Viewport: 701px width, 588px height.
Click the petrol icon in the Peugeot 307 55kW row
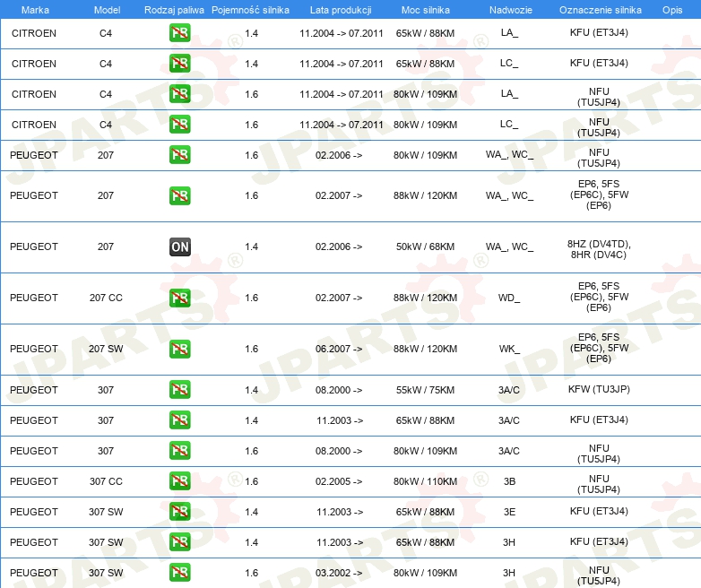179,390
